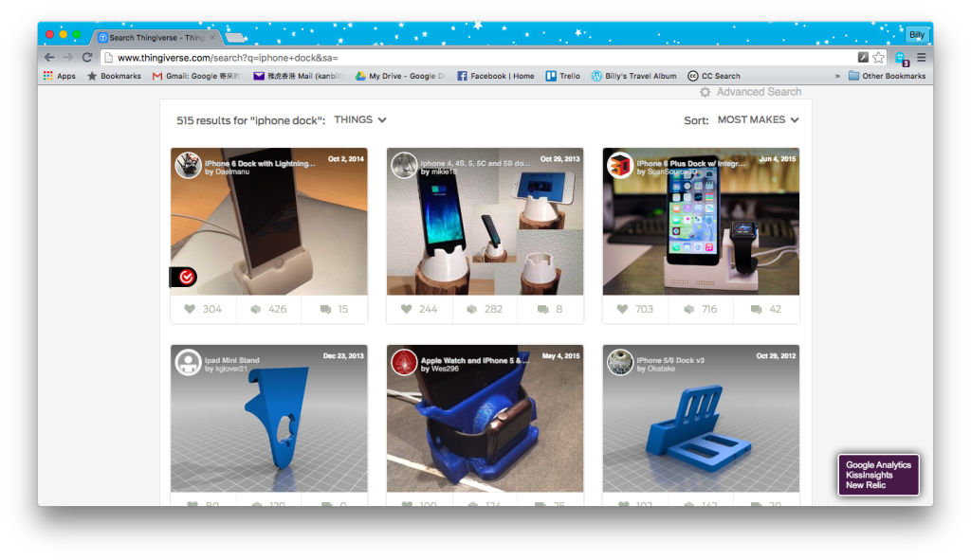Open Daelmanu's avatar icon
The image size is (971, 560).
186,165
